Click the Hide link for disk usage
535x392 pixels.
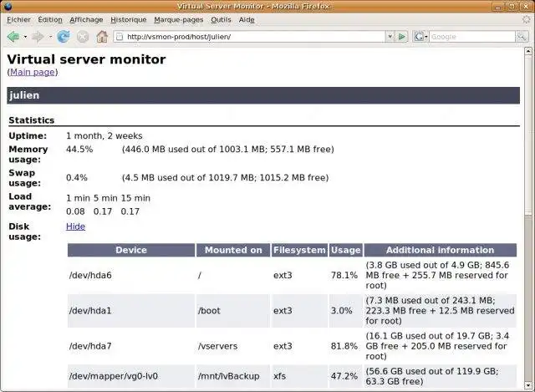pos(76,227)
